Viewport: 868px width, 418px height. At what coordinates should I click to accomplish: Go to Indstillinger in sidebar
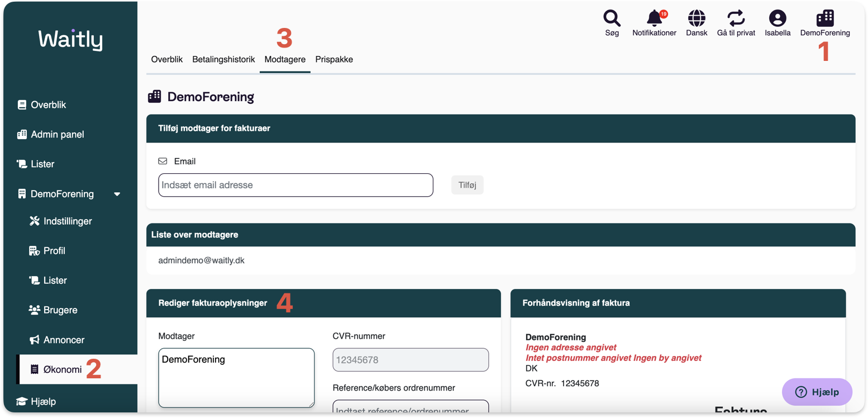(67, 221)
